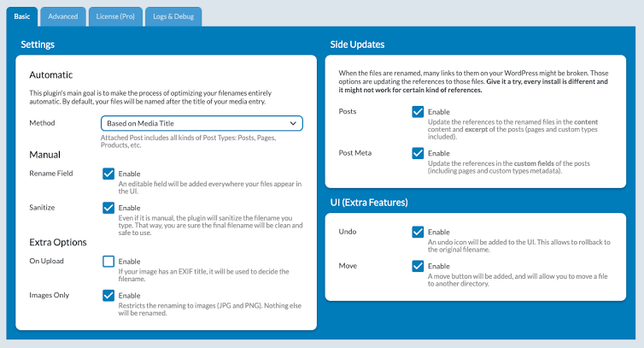Click the Enable label for On Upload

129,262
